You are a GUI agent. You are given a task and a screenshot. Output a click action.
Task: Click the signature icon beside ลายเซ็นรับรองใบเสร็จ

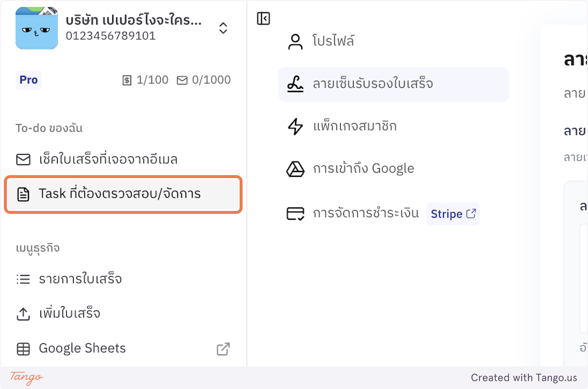pos(296,84)
